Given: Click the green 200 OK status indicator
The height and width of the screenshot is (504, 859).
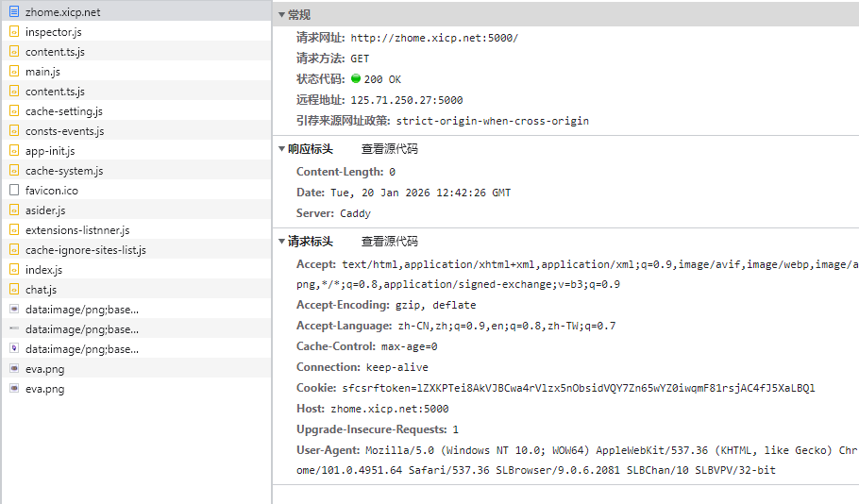Looking at the screenshot, I should point(356,79).
